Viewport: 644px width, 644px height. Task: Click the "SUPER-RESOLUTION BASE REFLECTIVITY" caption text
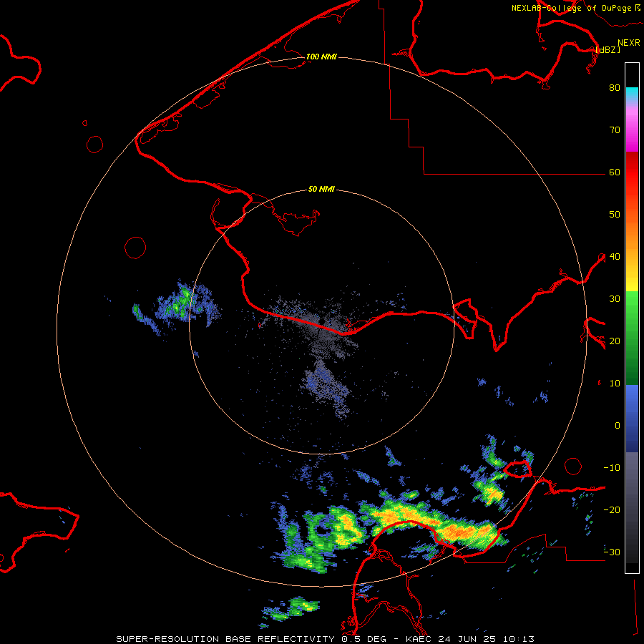[225, 639]
